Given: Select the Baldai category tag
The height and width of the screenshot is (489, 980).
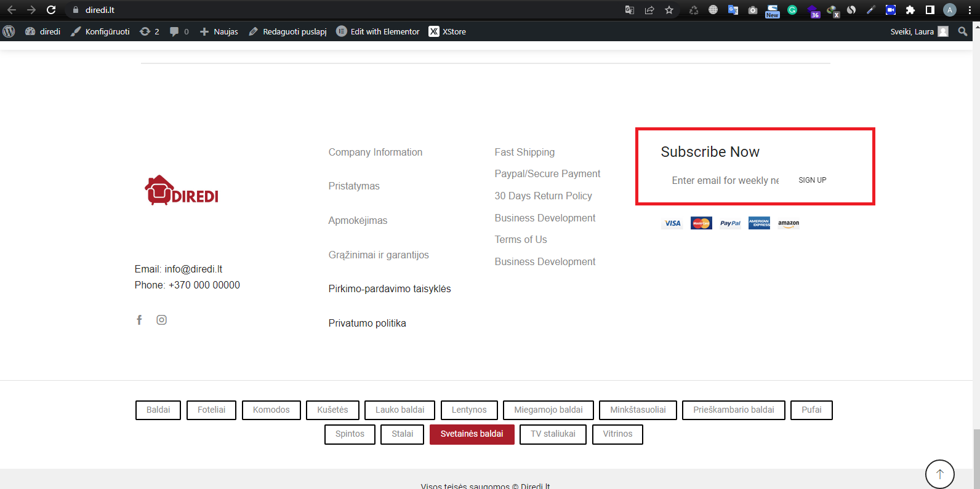Looking at the screenshot, I should (158, 410).
